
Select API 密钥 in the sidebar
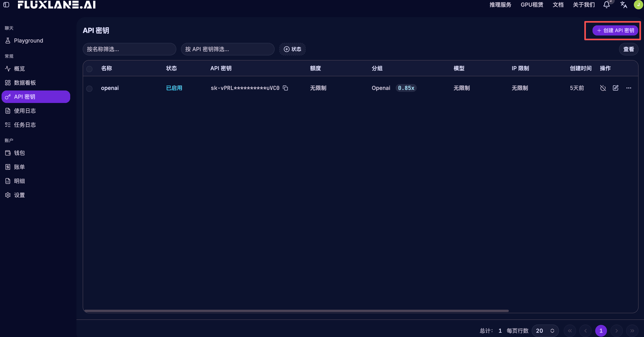[x=36, y=97]
